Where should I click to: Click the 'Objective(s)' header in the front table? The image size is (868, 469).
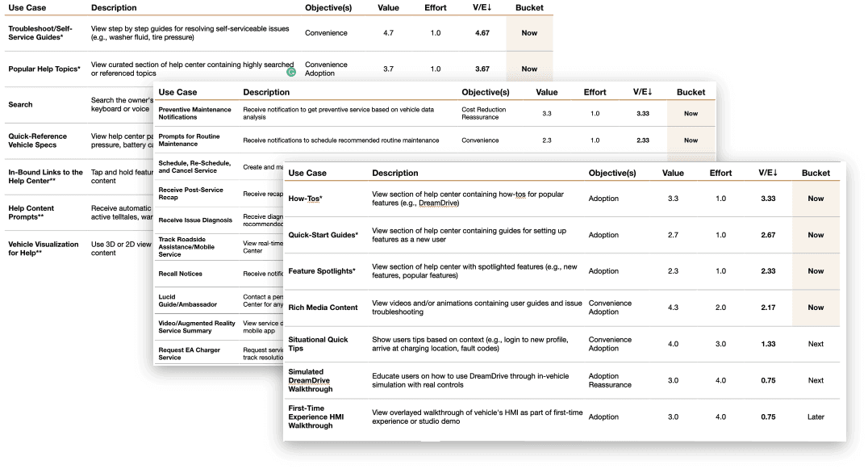612,173
